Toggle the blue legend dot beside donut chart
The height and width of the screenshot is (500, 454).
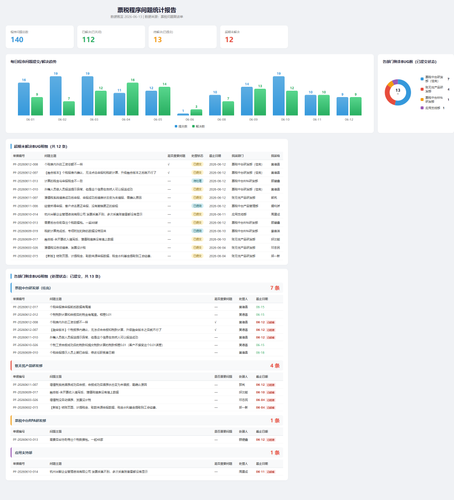tap(422, 79)
